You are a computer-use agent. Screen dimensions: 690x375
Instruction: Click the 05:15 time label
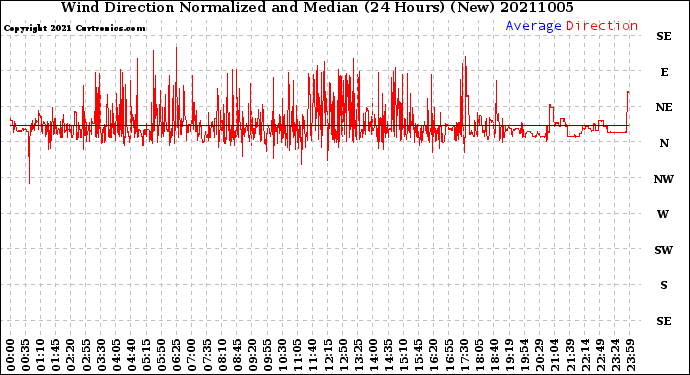(x=147, y=355)
